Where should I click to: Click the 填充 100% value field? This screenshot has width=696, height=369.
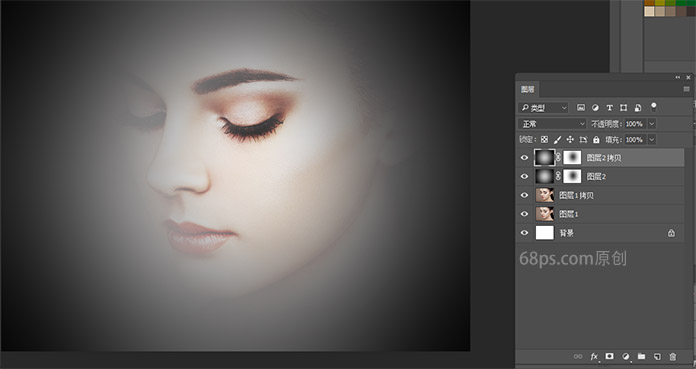coord(635,139)
